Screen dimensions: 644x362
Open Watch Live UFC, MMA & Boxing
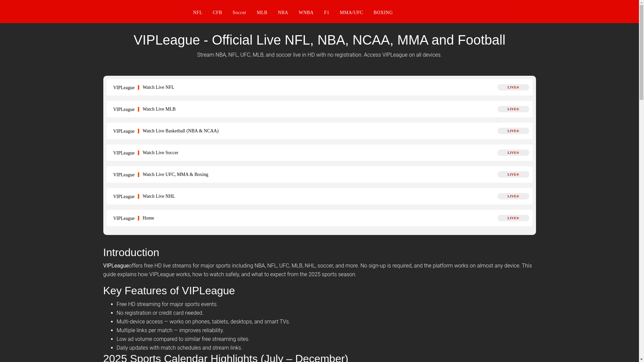(x=175, y=175)
